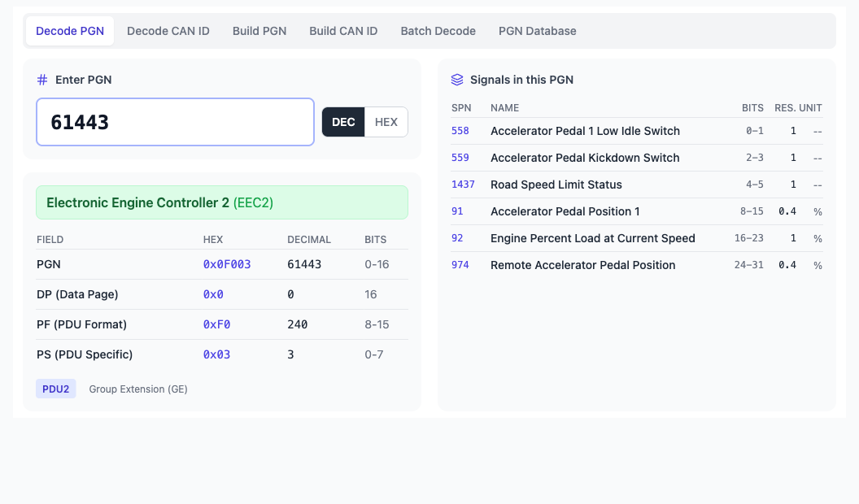The height and width of the screenshot is (504, 859).
Task: Click SPN 559 Kickdown Switch link
Action: [460, 158]
